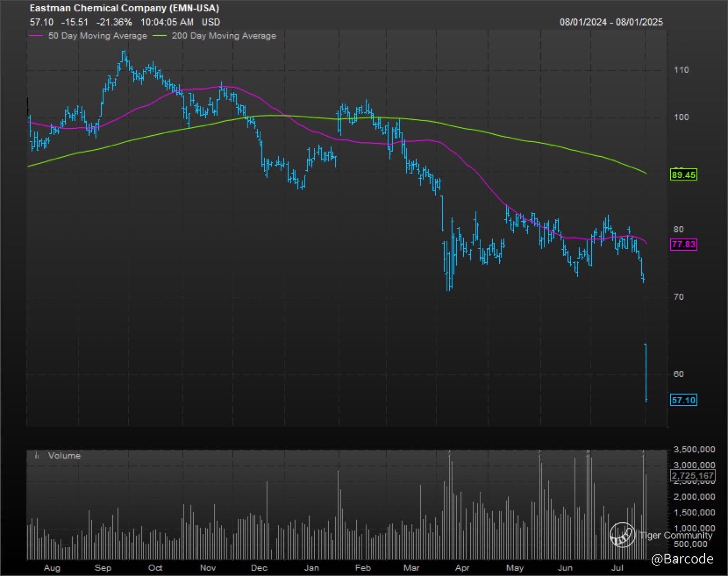This screenshot has height=576, width=728.
Task: Click the 100 price axis label
Action: click(681, 117)
